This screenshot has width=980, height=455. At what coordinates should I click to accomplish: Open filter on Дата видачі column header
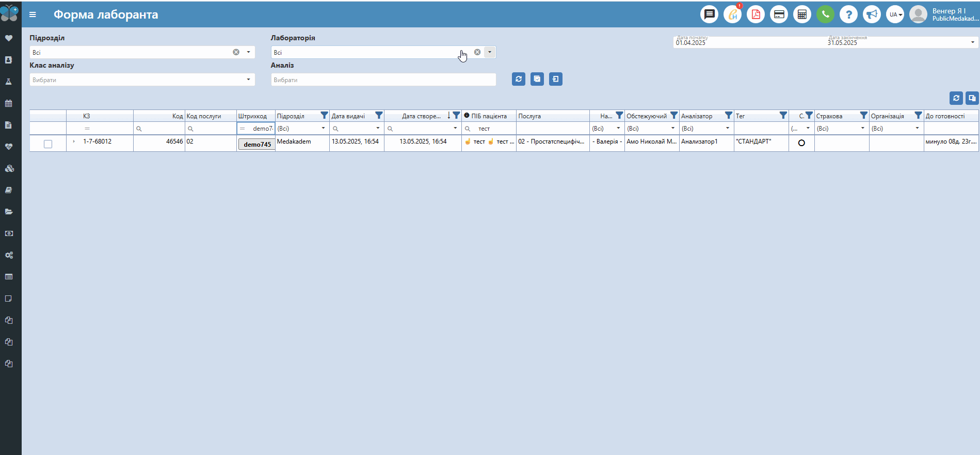pos(379,116)
